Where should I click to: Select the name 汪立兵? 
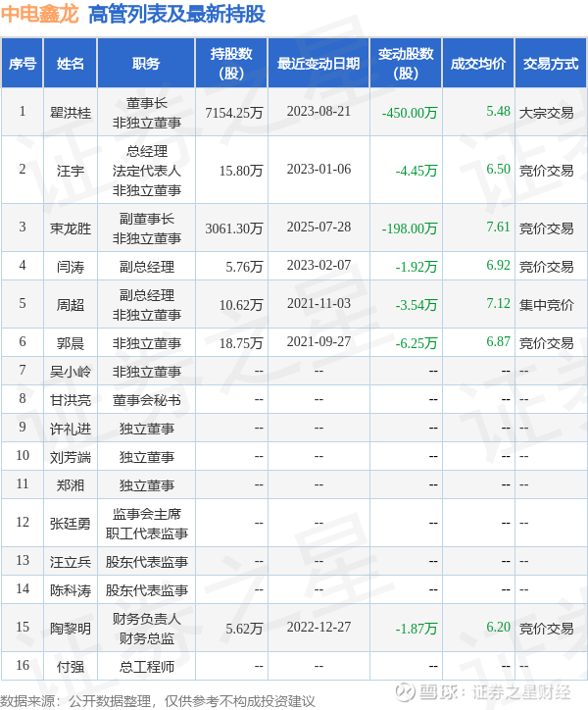pyautogui.click(x=71, y=562)
